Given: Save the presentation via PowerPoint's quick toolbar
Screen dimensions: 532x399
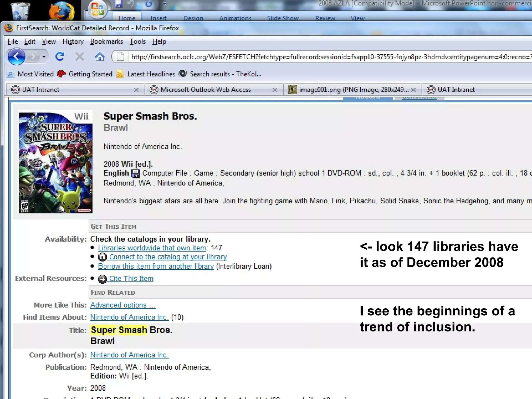Looking at the screenshot, I should coord(119,4).
